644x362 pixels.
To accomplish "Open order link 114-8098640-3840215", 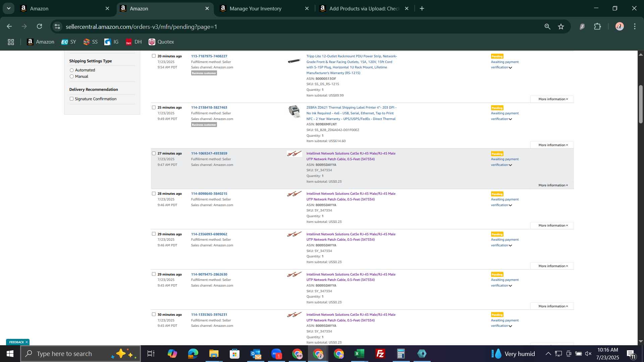I will (209, 194).
